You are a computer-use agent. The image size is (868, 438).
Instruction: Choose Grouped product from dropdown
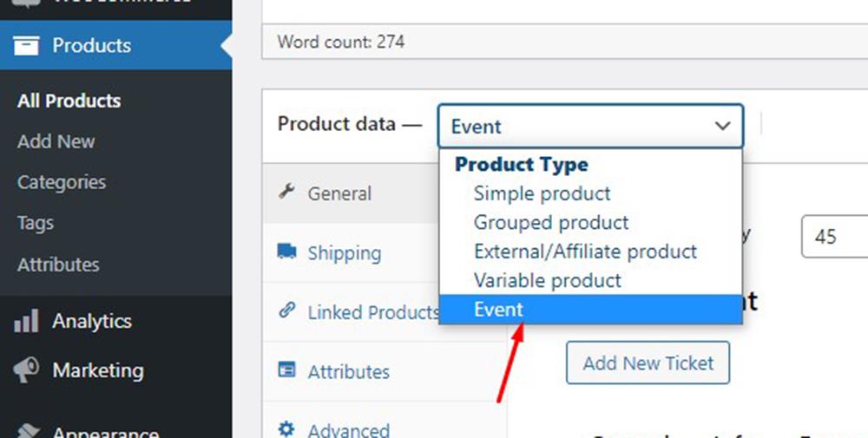tap(551, 222)
